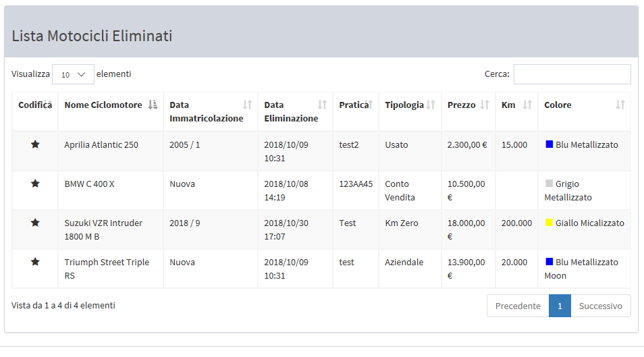This screenshot has width=644, height=357.
Task: Click the star icon for BMW C 400 X
Action: pyautogui.click(x=35, y=184)
